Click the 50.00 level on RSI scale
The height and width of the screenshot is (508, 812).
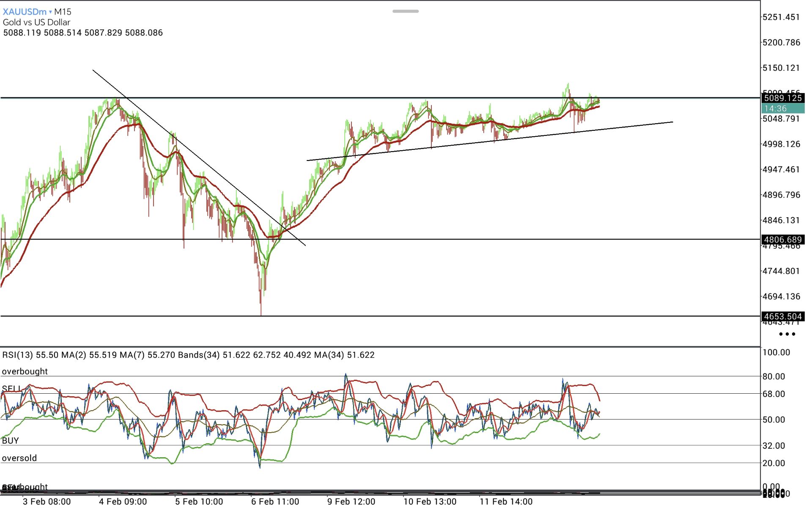pos(774,420)
